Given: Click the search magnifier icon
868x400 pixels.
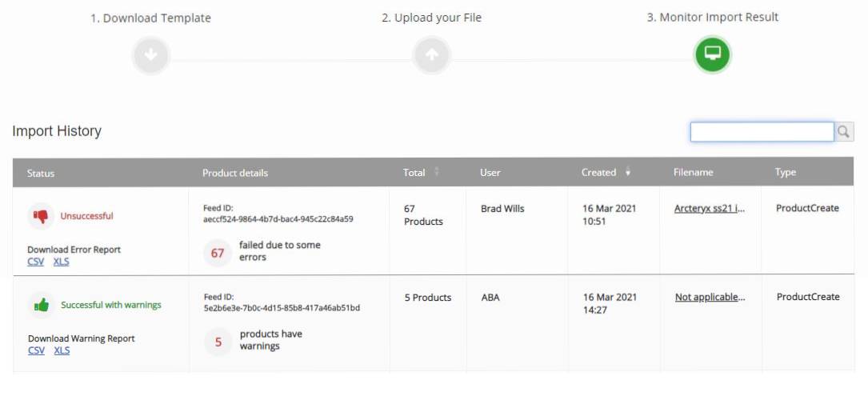Looking at the screenshot, I should 844,132.
